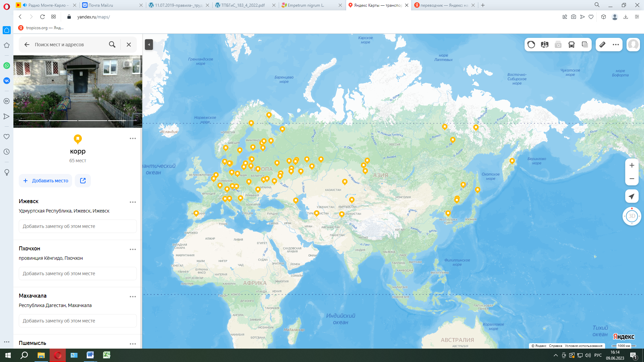Image resolution: width=644 pixels, height=362 pixels.
Task: Click the traffic layer icon on map toolbar
Action: point(531,45)
